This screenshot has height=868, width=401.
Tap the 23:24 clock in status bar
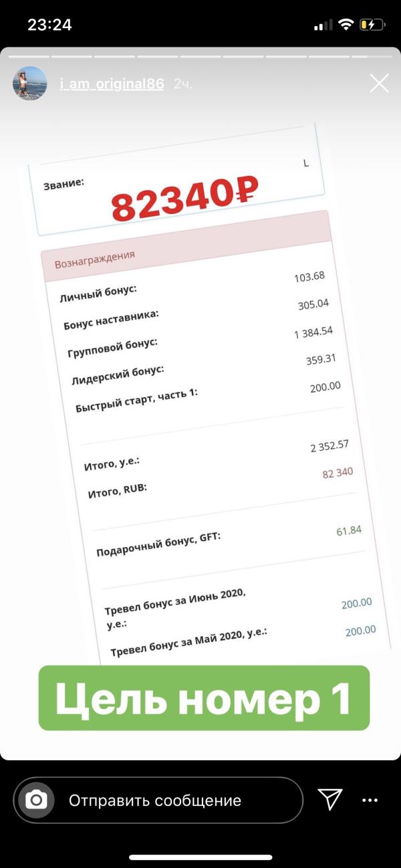[49, 25]
